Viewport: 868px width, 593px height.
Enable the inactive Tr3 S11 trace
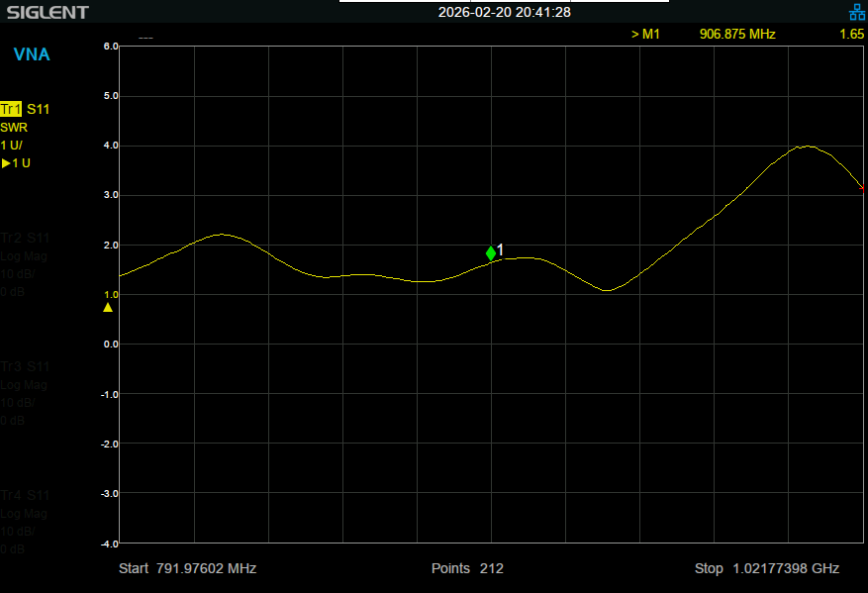[x=25, y=367]
